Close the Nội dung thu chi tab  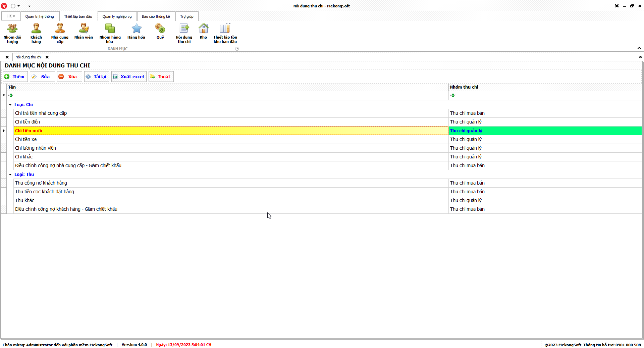tap(47, 57)
